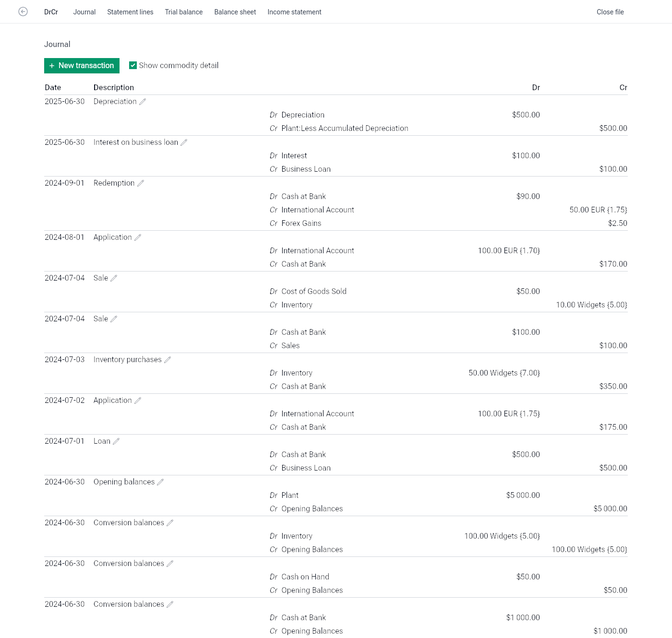Screen dimensions: 672x638
Task: Click the Dr column header
Action: 536,87
